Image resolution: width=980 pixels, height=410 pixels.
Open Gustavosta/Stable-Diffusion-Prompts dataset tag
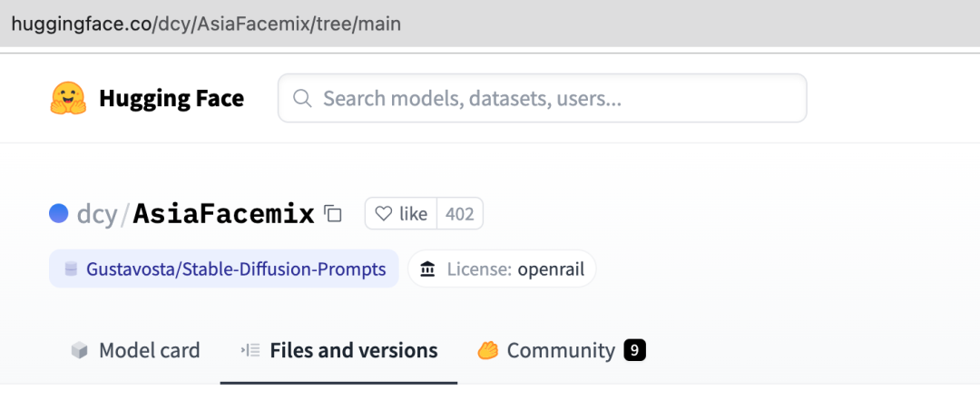point(224,268)
